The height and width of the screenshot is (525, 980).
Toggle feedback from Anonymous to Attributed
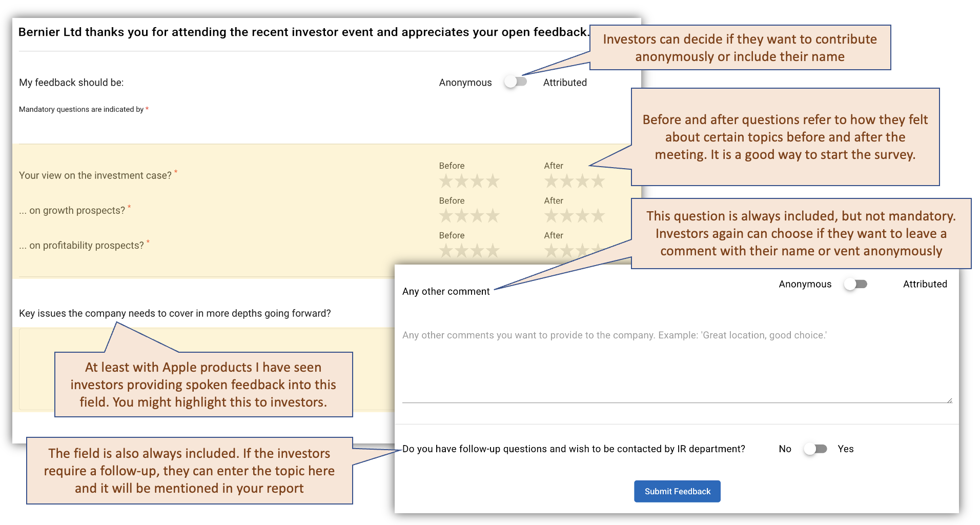coord(515,82)
